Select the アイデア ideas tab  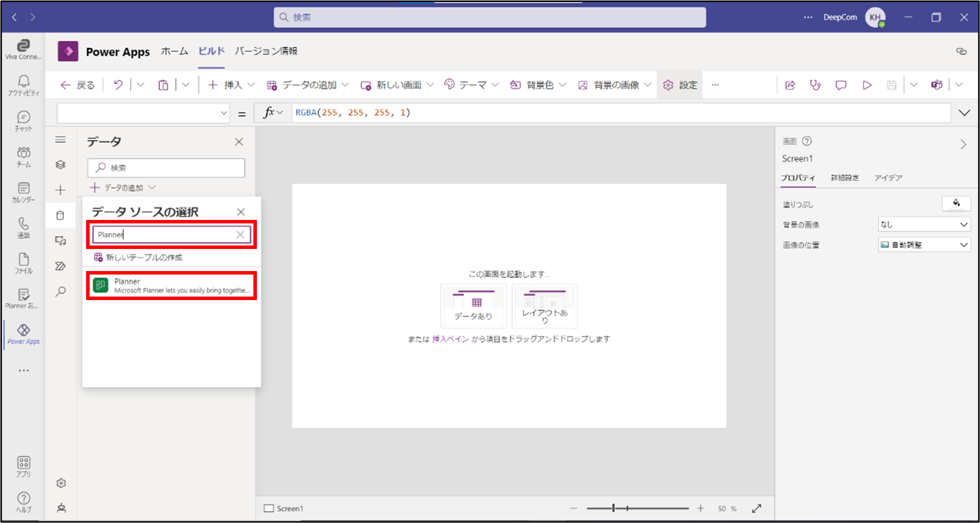coord(888,178)
